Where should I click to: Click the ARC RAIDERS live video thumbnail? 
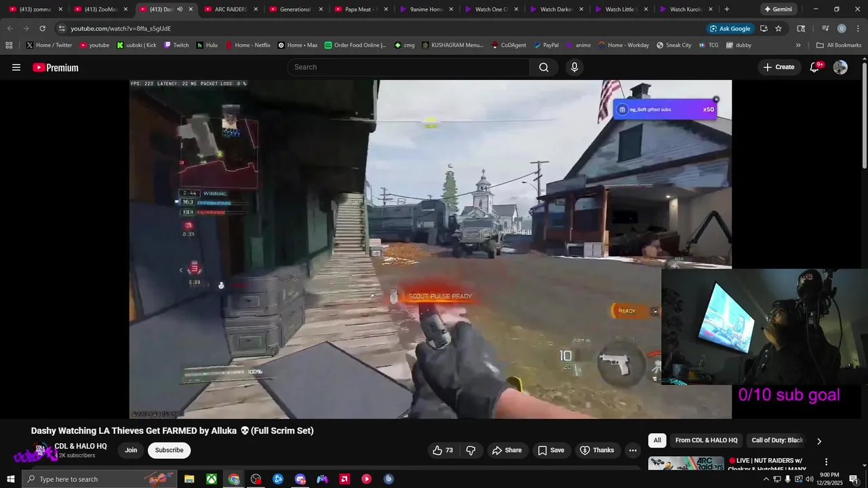(686, 464)
